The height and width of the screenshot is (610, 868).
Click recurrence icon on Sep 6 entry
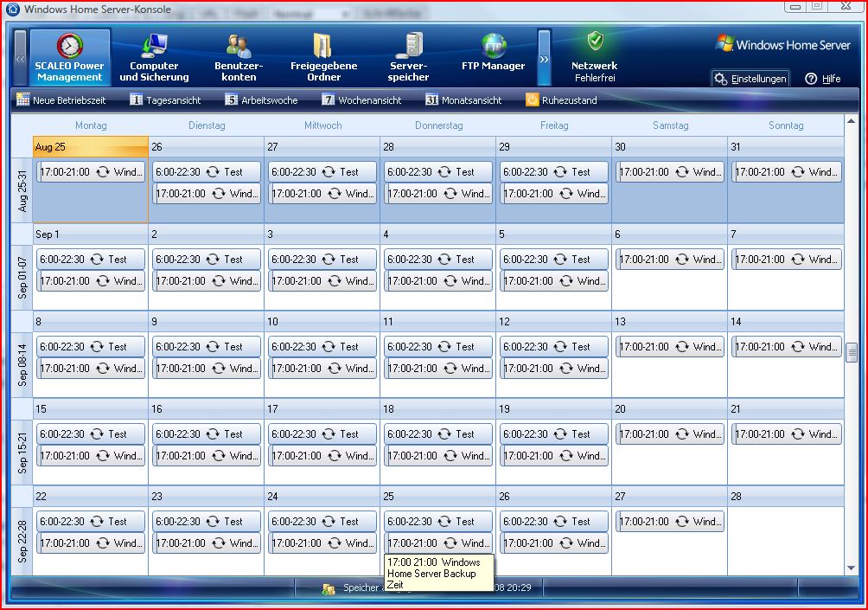click(682, 260)
